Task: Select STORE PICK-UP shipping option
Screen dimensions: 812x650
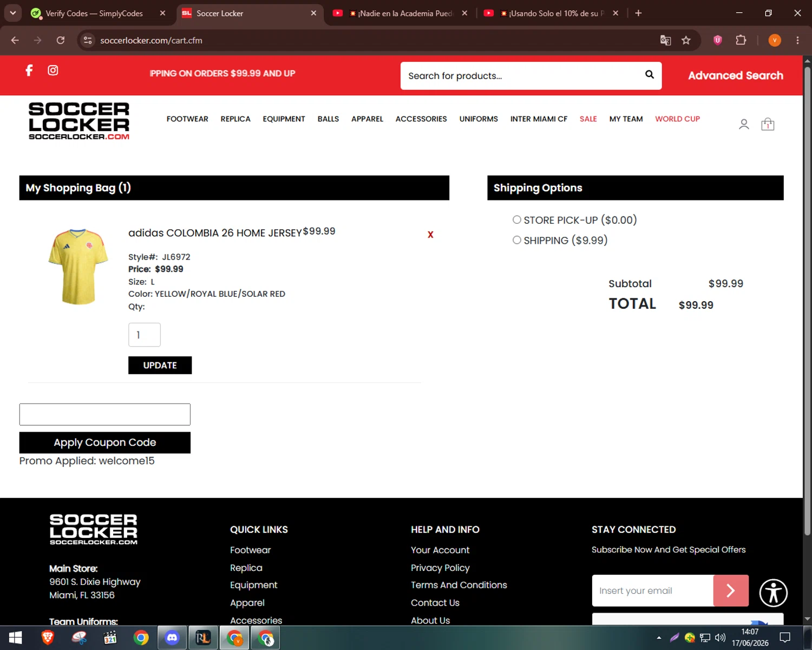Action: [x=517, y=219]
